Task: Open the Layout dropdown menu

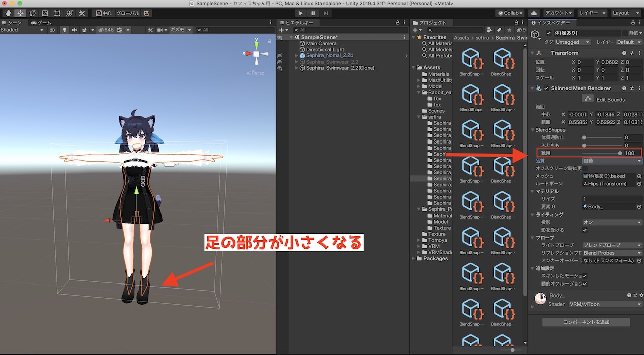Action: pos(625,13)
